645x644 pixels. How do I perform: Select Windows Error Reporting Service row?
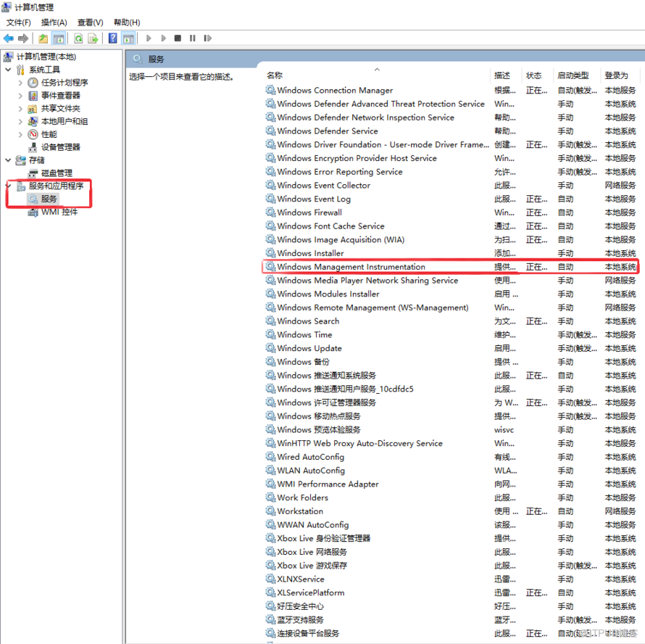pos(451,172)
